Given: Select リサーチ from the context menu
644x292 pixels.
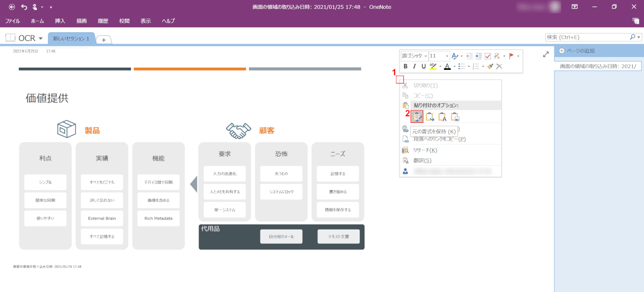Looking at the screenshot, I should (425, 150).
